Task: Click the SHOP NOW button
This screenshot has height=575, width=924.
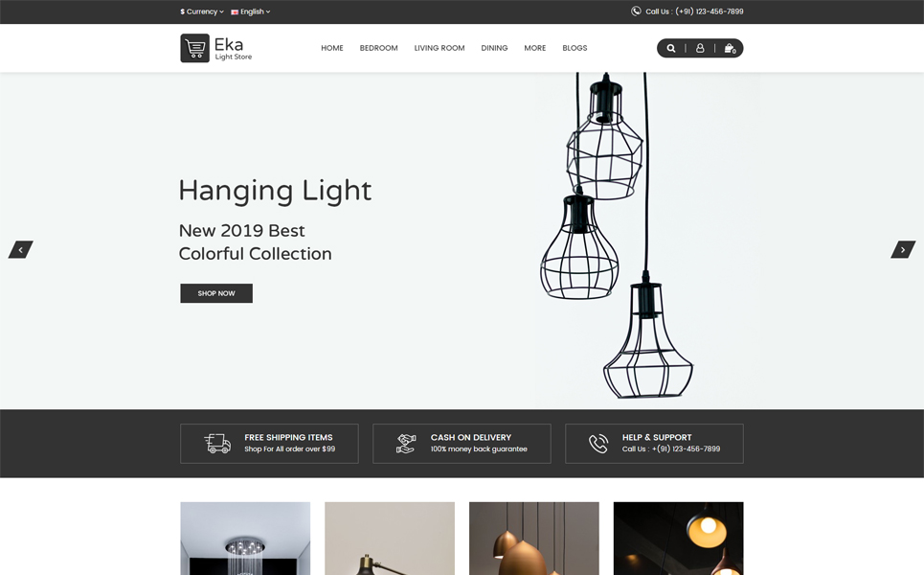Action: point(216,293)
